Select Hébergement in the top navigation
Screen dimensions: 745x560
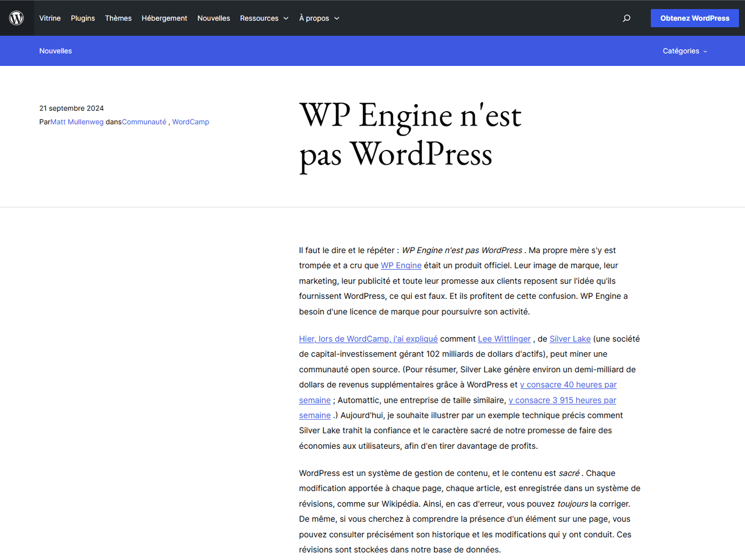coord(164,18)
